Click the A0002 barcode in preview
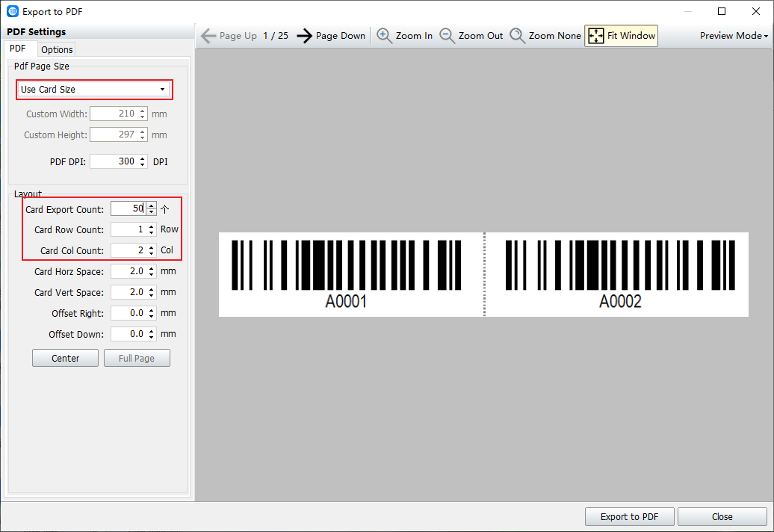774x532 pixels. 620,274
